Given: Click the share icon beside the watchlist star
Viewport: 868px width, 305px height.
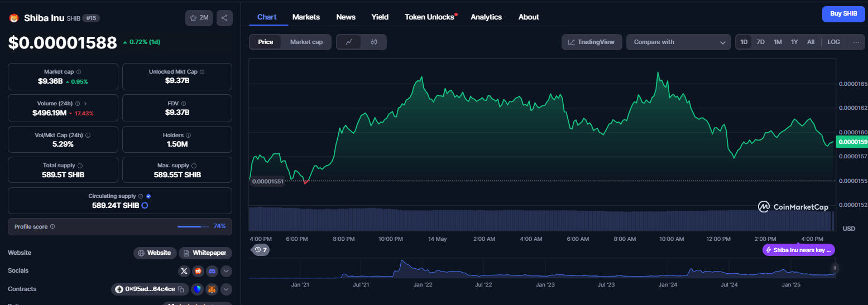Looking at the screenshot, I should pos(224,18).
